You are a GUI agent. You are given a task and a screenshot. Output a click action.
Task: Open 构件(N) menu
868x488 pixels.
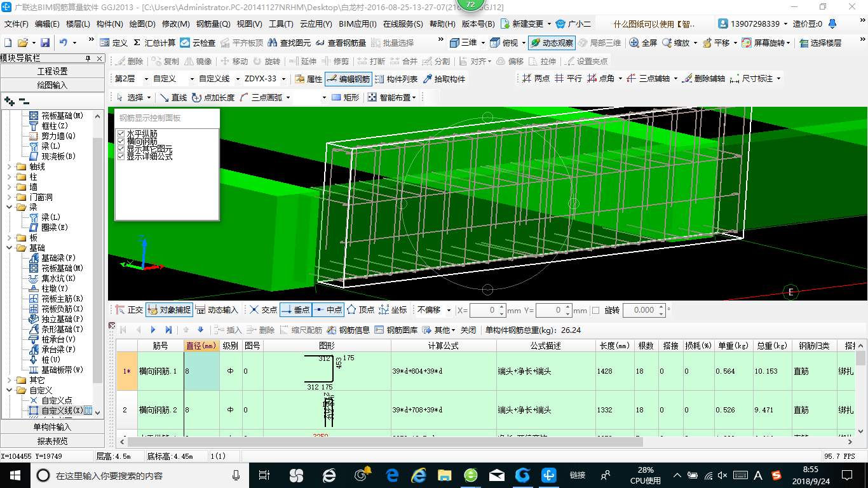[109, 24]
